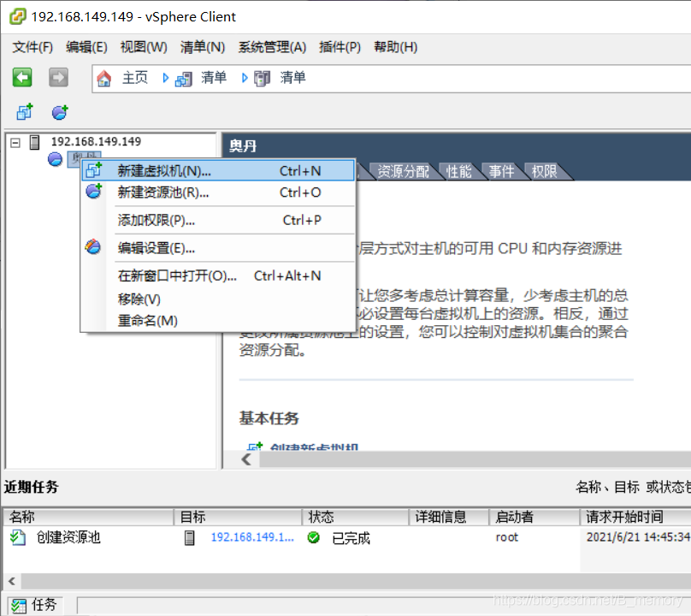Open the dropdown arrow after 主页
The image size is (691, 616).
coord(165,78)
